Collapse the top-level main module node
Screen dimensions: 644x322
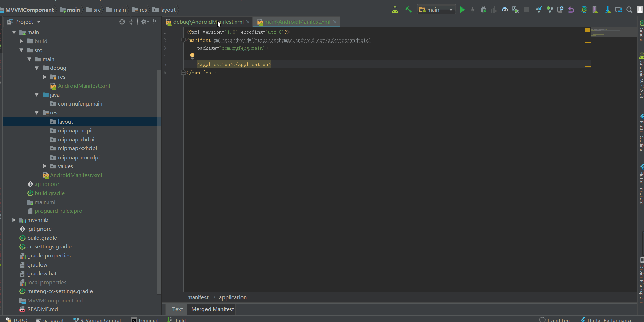tap(14, 32)
